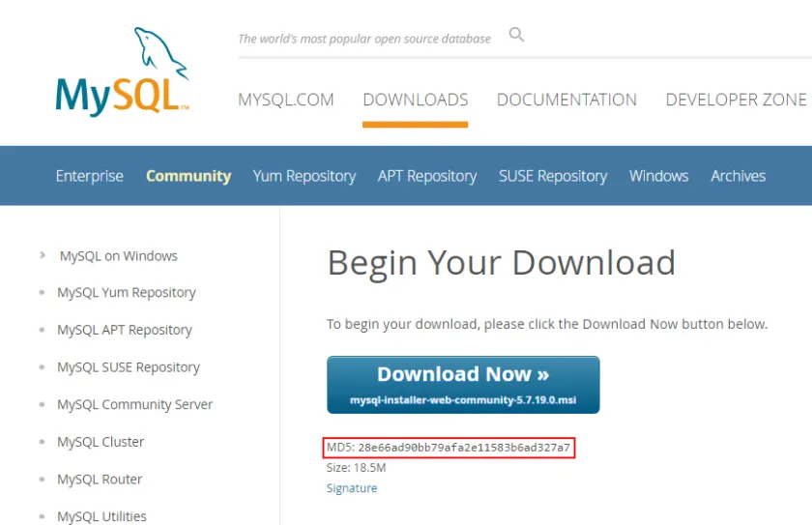The image size is (812, 525).
Task: Click the Size: 18.5M text
Action: [x=356, y=468]
